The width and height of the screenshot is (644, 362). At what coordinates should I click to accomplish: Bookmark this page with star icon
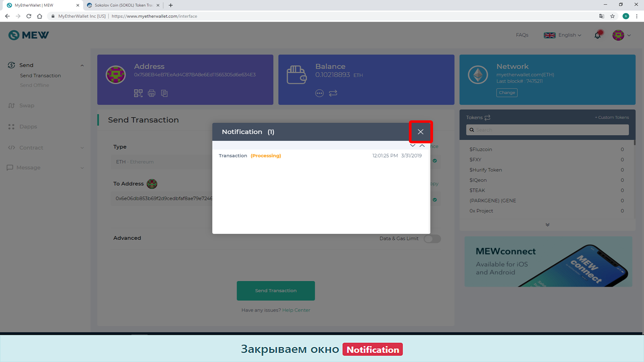pos(612,16)
